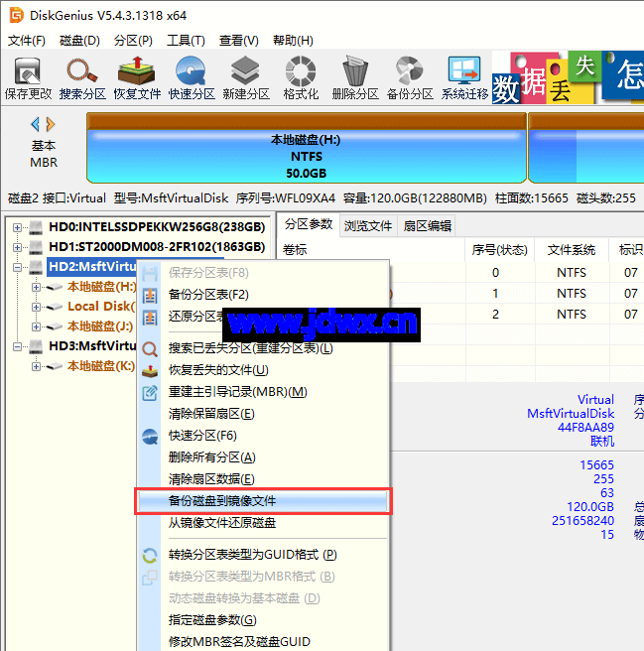The width and height of the screenshot is (644, 651).
Task: Expand the Local Disk partition node
Action: 36,307
